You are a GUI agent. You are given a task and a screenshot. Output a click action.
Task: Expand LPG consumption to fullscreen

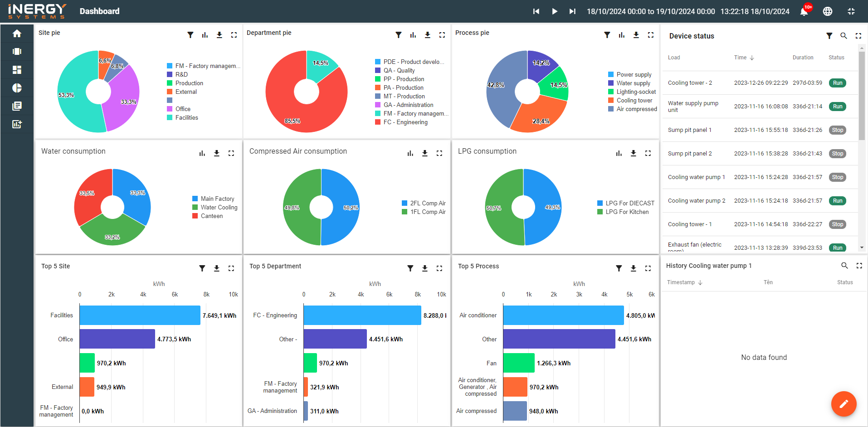click(648, 153)
